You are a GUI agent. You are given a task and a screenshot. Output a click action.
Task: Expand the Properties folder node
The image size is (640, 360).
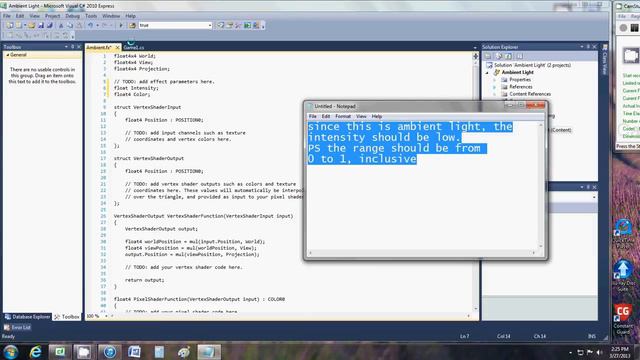click(495, 80)
